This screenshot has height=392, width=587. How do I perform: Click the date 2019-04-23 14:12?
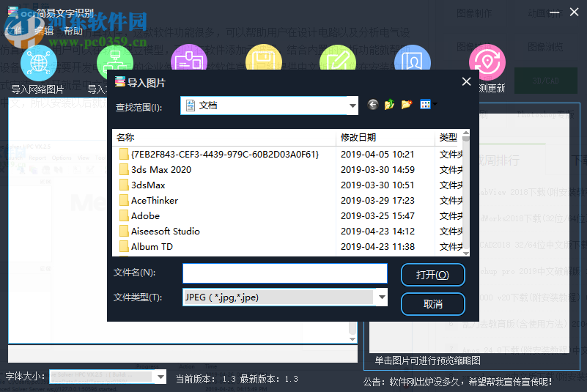(x=377, y=231)
